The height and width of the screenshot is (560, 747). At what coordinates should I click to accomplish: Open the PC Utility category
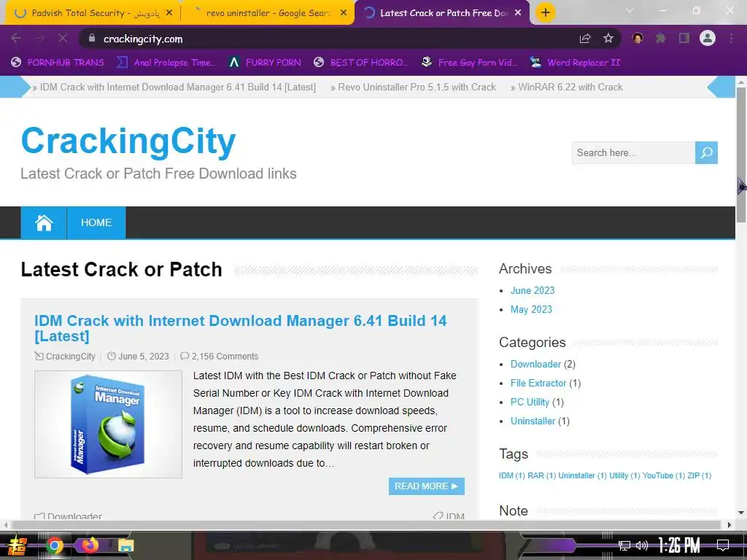point(530,402)
